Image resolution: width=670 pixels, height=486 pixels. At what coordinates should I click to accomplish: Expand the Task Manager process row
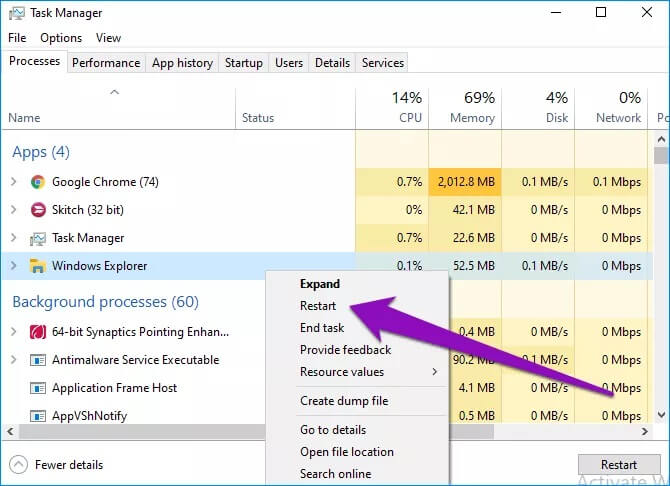click(13, 238)
